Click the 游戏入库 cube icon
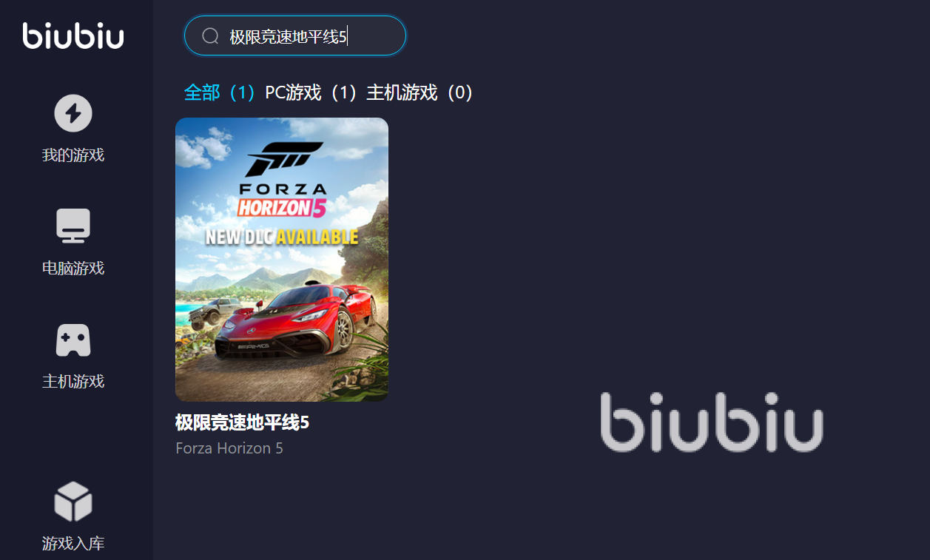Viewport: 930px width, 560px height. (73, 502)
